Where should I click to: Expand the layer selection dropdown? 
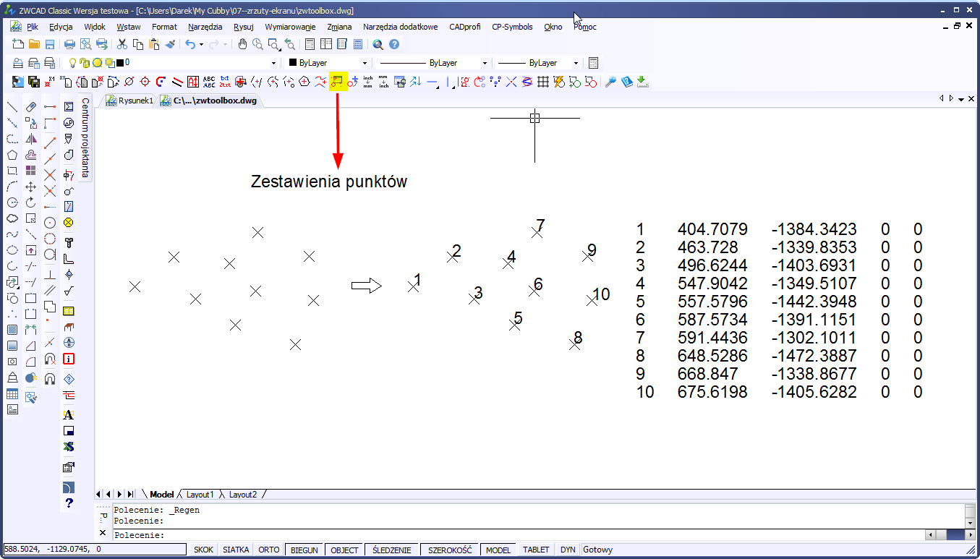(x=273, y=63)
